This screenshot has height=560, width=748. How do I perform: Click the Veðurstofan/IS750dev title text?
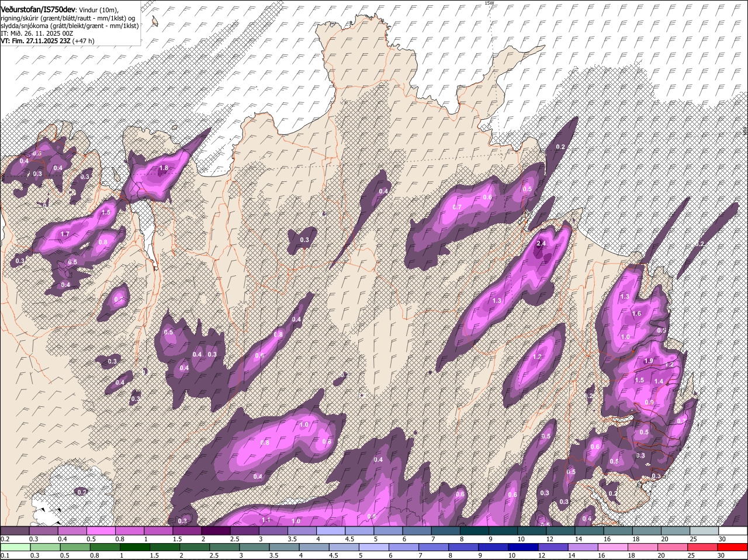pos(38,9)
